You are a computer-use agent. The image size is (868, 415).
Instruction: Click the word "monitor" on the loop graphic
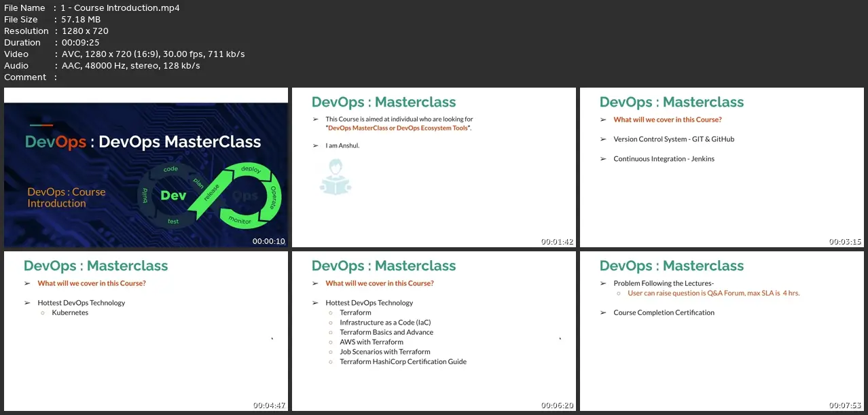tap(240, 221)
